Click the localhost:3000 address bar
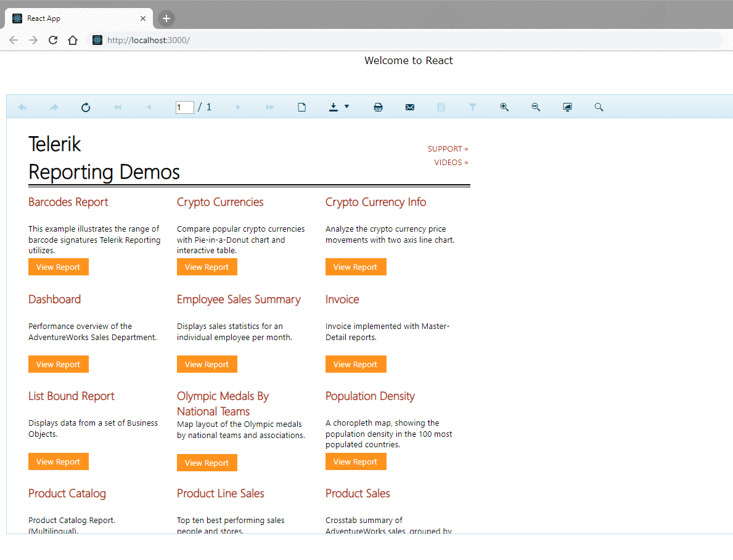 406,40
